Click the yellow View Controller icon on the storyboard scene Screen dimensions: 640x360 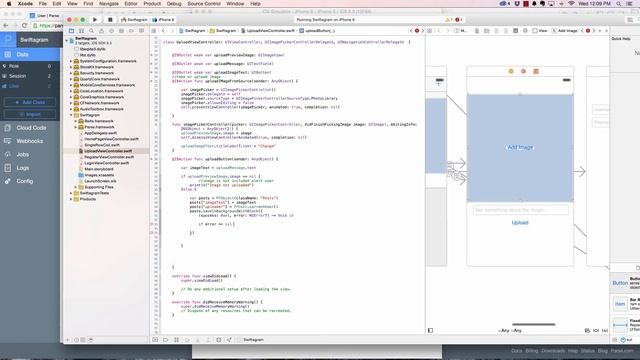[511, 71]
